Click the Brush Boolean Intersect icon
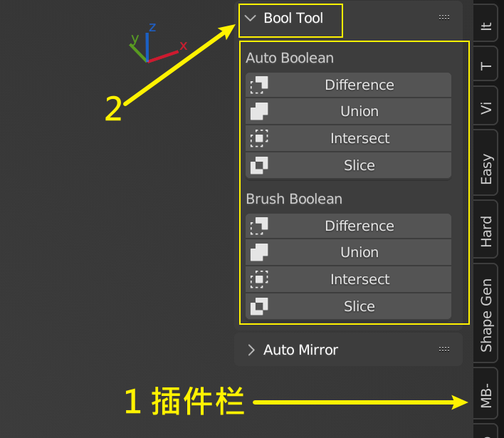The width and height of the screenshot is (504, 438). click(x=259, y=279)
